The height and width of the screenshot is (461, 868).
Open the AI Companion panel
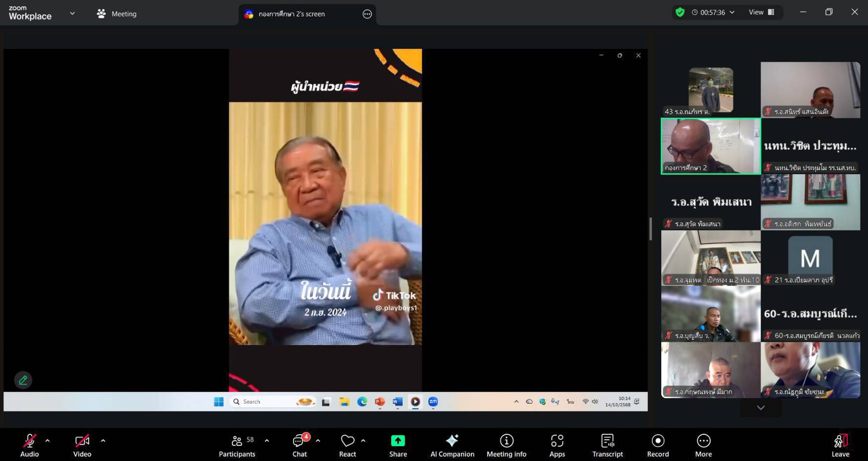point(452,445)
